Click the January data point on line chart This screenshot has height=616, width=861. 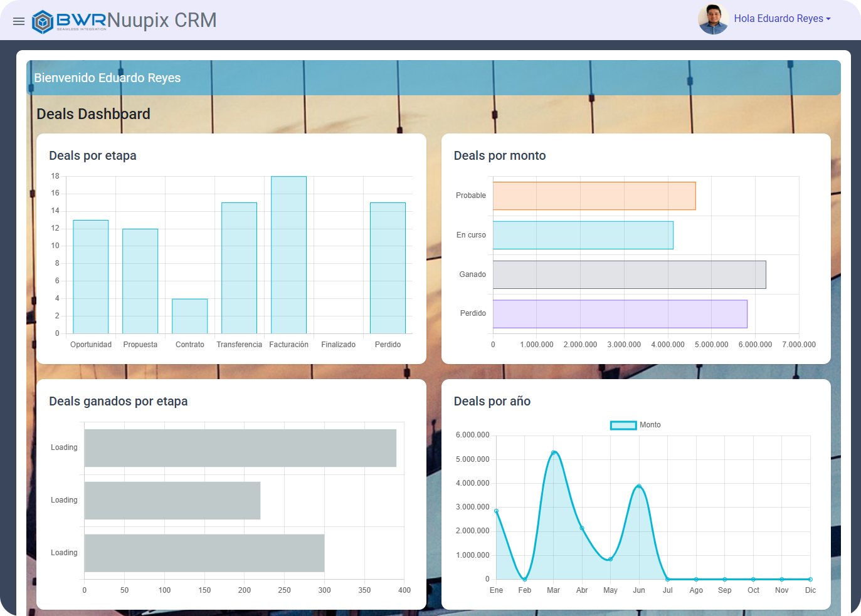[497, 511]
